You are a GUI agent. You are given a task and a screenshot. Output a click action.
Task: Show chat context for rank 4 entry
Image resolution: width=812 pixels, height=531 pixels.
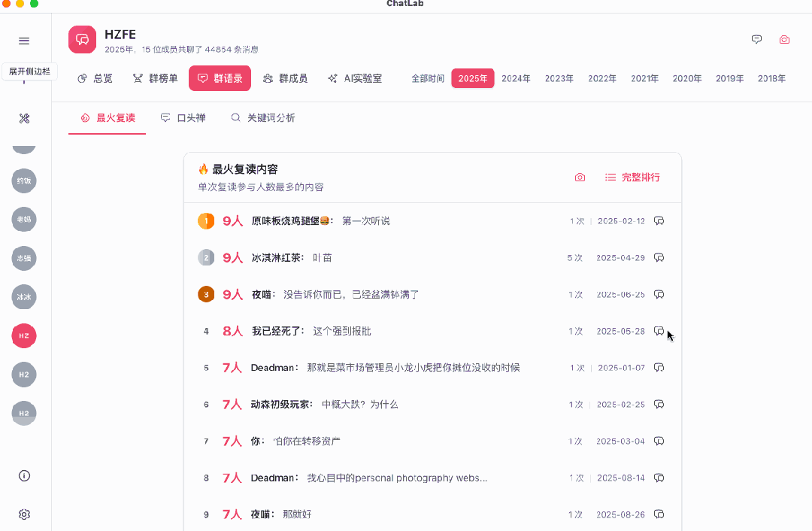[659, 331]
